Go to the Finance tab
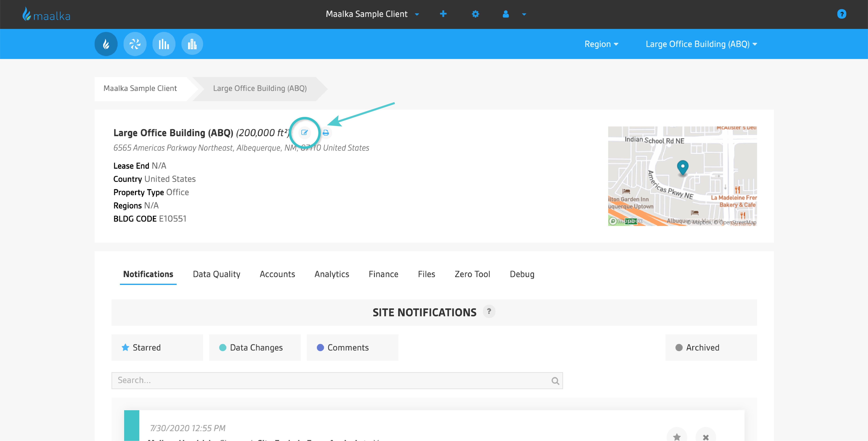The width and height of the screenshot is (868, 441). pos(384,274)
